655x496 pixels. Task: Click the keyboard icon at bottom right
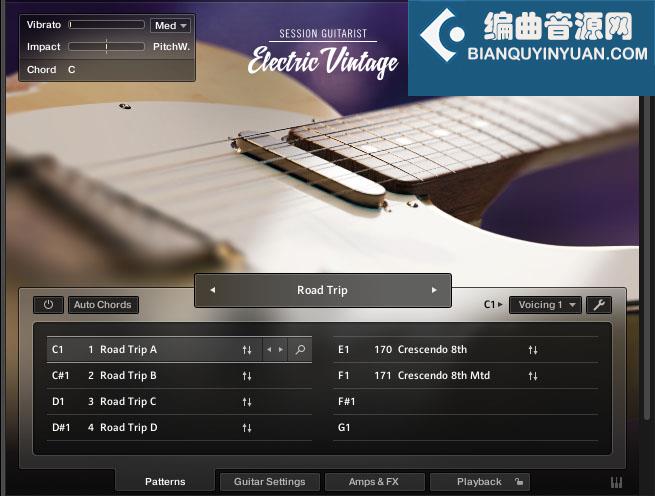[617, 482]
